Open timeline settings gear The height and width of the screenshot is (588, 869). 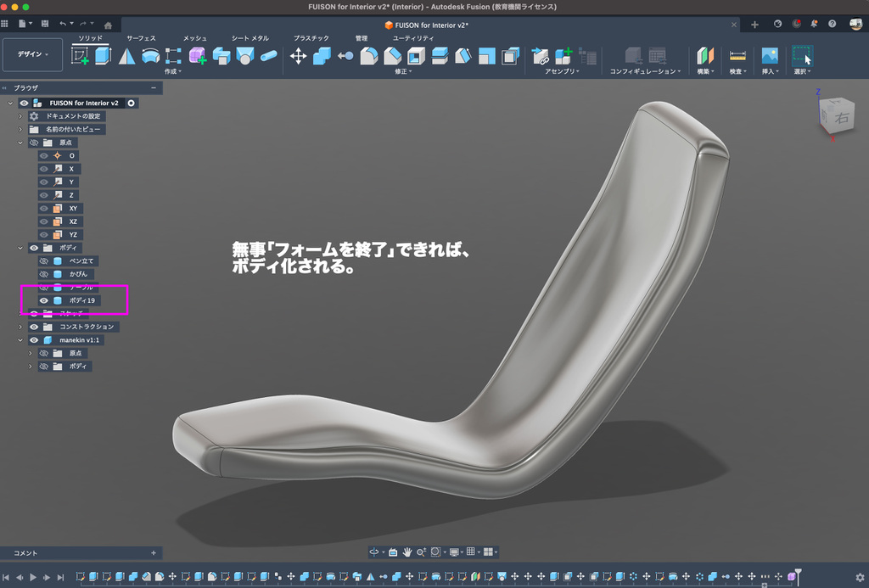tap(859, 577)
